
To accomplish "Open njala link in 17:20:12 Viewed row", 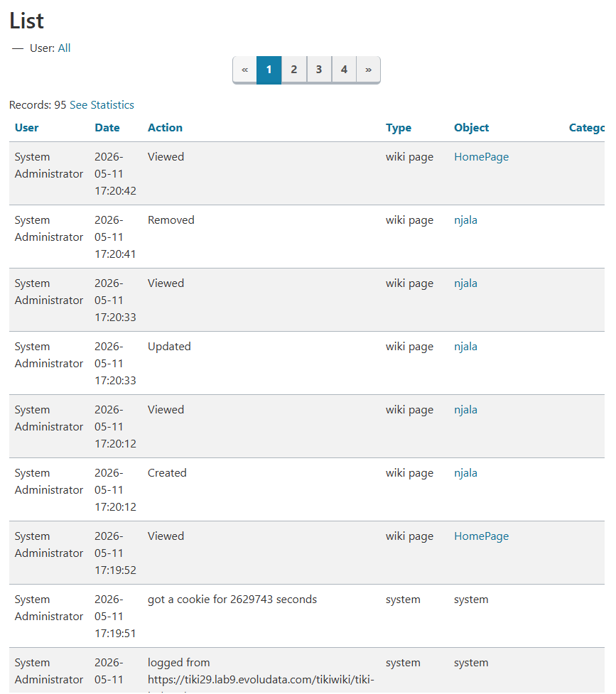I will [x=465, y=410].
